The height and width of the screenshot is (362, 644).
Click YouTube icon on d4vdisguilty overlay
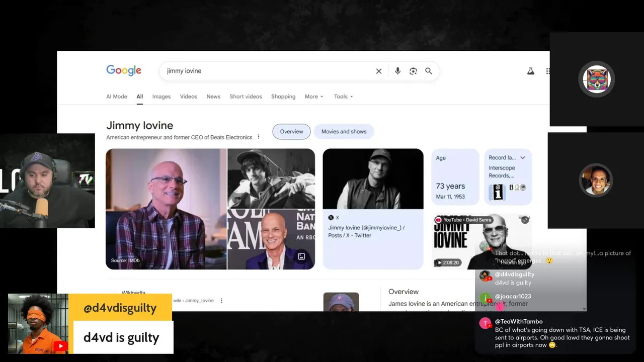[61, 345]
